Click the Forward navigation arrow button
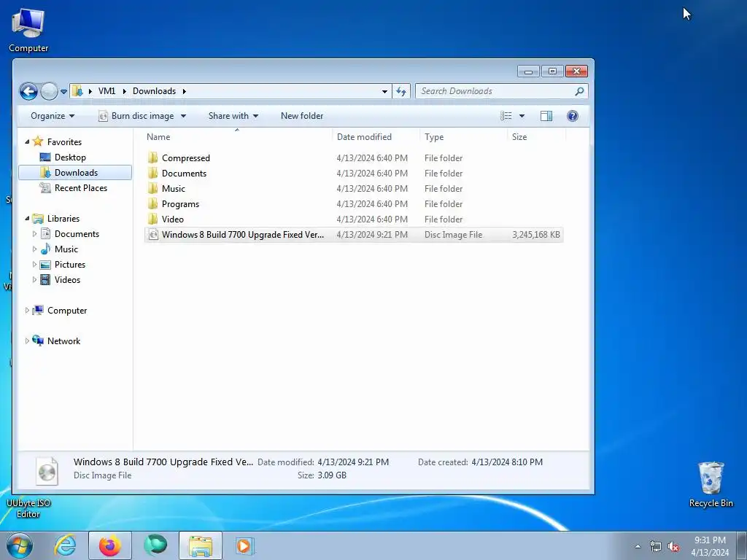 [x=49, y=91]
